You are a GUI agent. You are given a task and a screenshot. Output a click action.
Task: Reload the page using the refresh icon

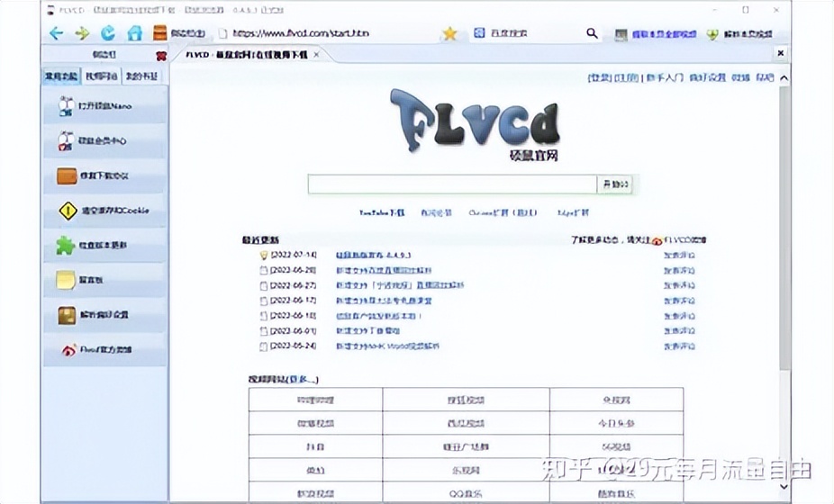(x=108, y=33)
